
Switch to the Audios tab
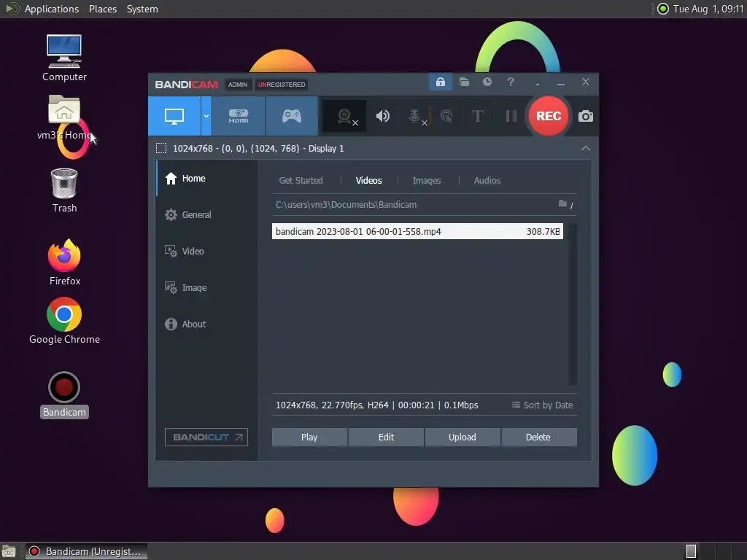[487, 181]
